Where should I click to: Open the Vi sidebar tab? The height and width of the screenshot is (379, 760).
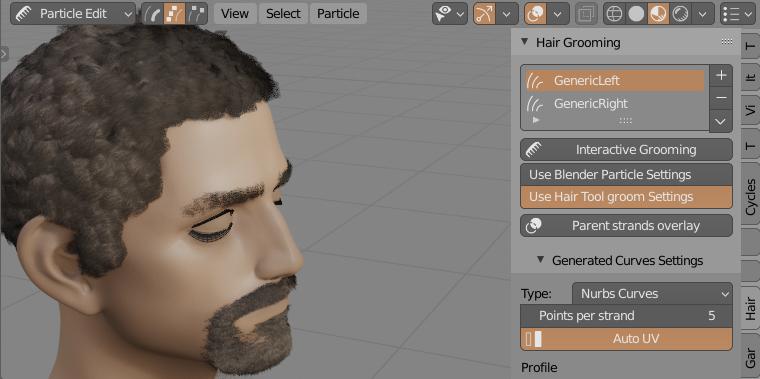[x=750, y=111]
